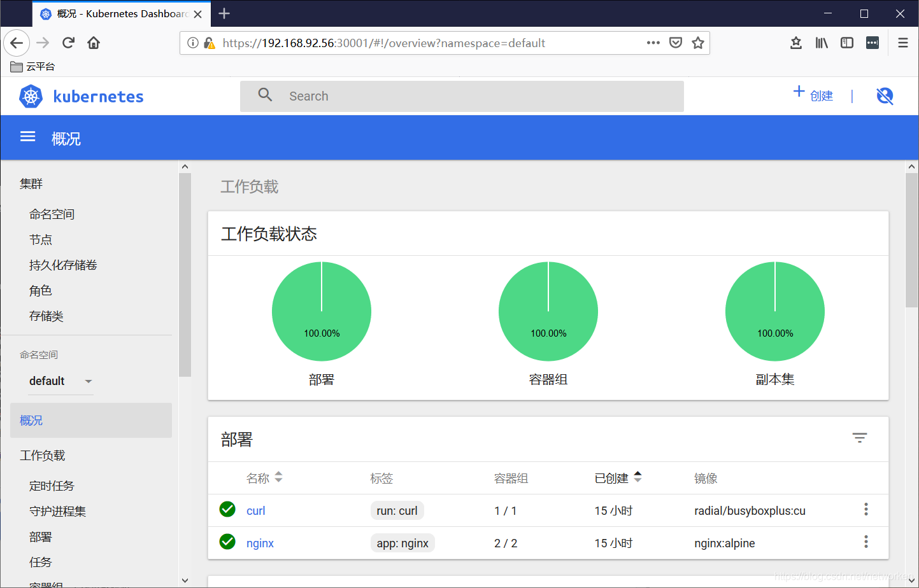
Task: Open the curl deployment link
Action: pos(256,510)
